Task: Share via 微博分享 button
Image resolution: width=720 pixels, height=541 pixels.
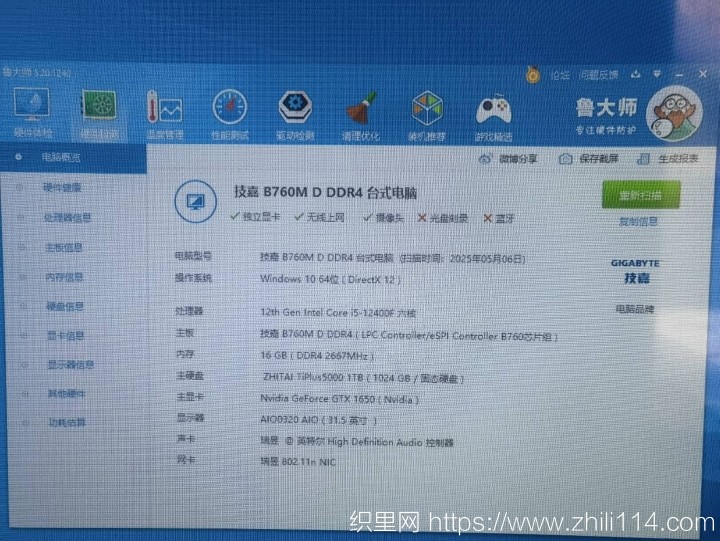Action: [508, 159]
